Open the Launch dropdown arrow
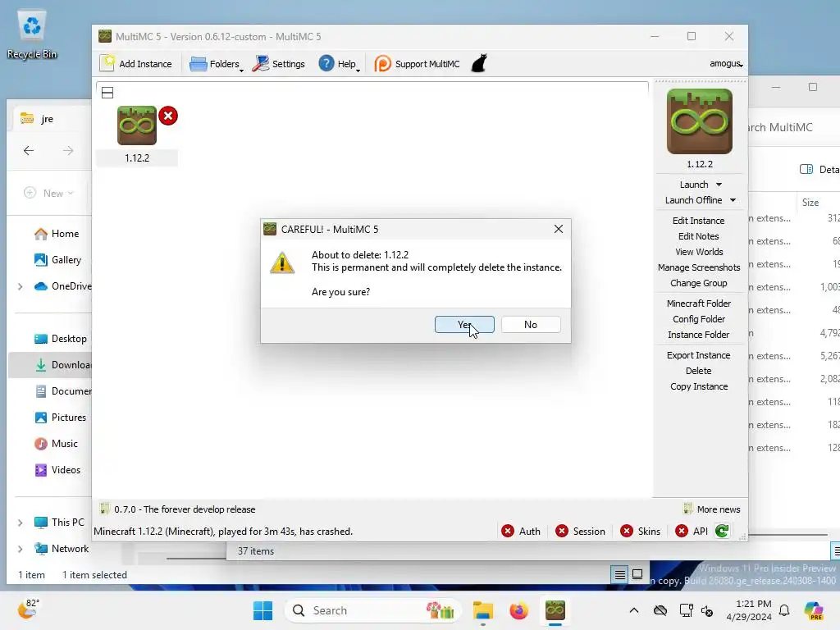Screen dimensions: 840x630 (x=719, y=185)
